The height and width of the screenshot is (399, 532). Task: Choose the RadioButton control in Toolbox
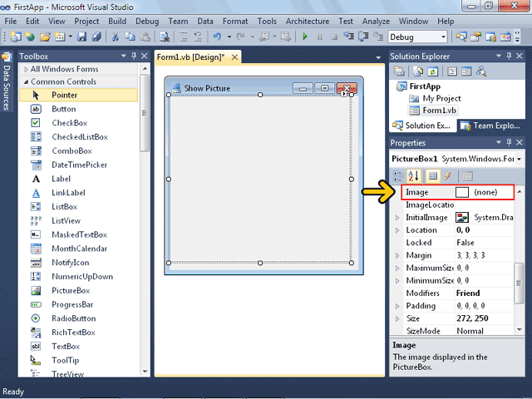click(73, 318)
